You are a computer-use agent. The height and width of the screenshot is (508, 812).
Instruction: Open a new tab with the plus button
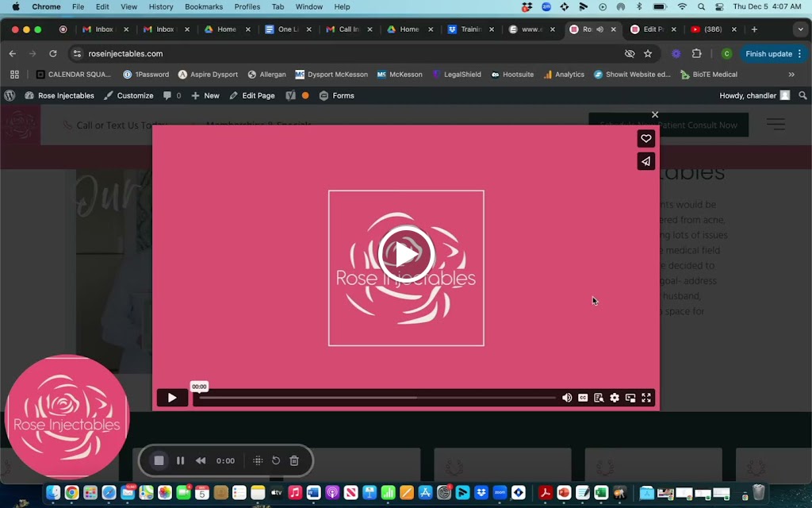tap(755, 29)
